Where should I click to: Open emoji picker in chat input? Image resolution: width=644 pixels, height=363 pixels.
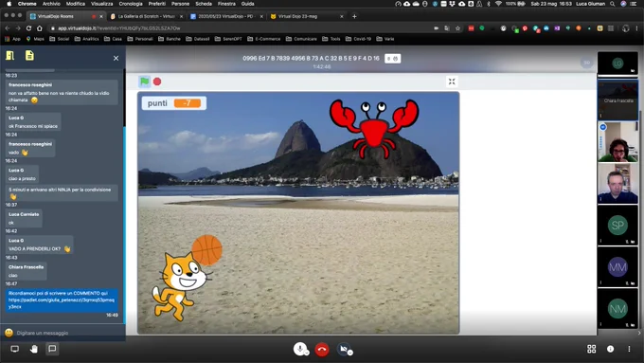click(9, 333)
